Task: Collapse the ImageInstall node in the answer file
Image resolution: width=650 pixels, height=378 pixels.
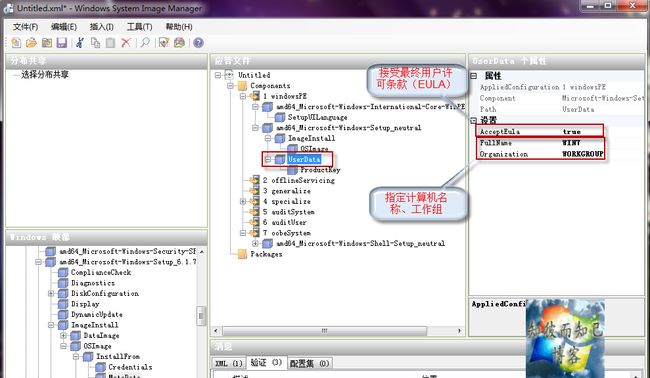Action: 268,138
